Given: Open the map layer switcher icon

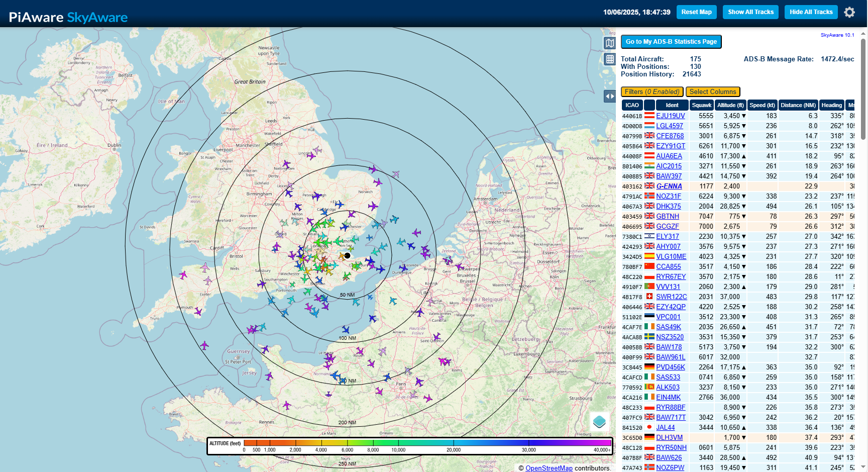Looking at the screenshot, I should (610, 43).
